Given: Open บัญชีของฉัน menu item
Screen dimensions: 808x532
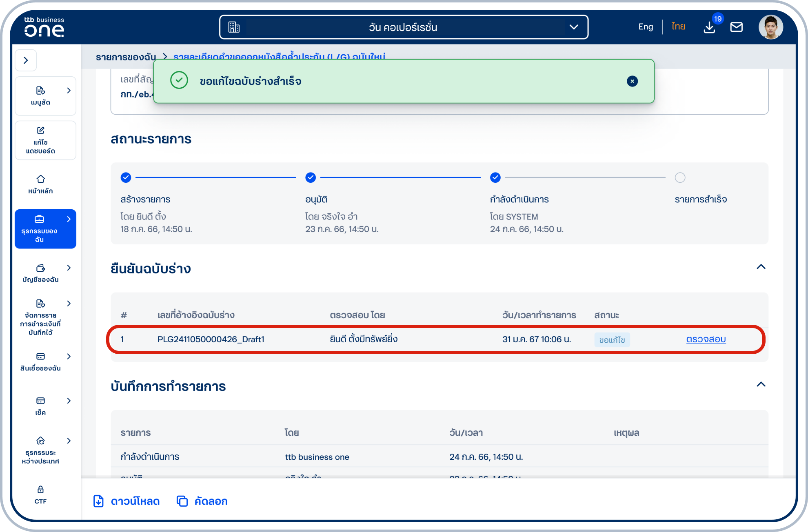Looking at the screenshot, I should click(x=41, y=273).
